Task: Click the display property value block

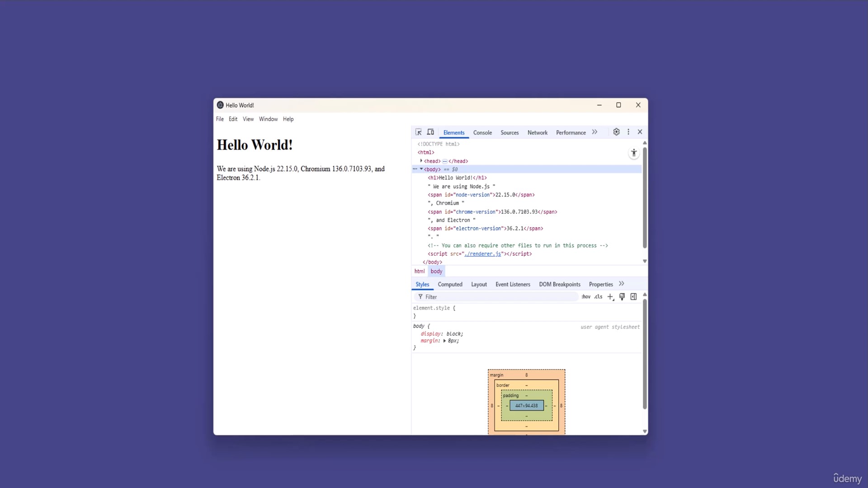Action: (454, 334)
